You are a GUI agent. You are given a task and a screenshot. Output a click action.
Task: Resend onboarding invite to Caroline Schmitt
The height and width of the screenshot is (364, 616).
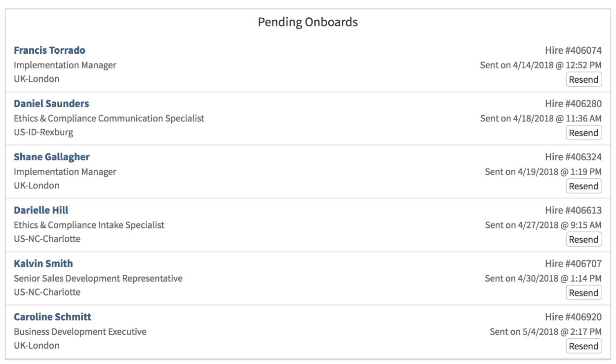point(583,346)
